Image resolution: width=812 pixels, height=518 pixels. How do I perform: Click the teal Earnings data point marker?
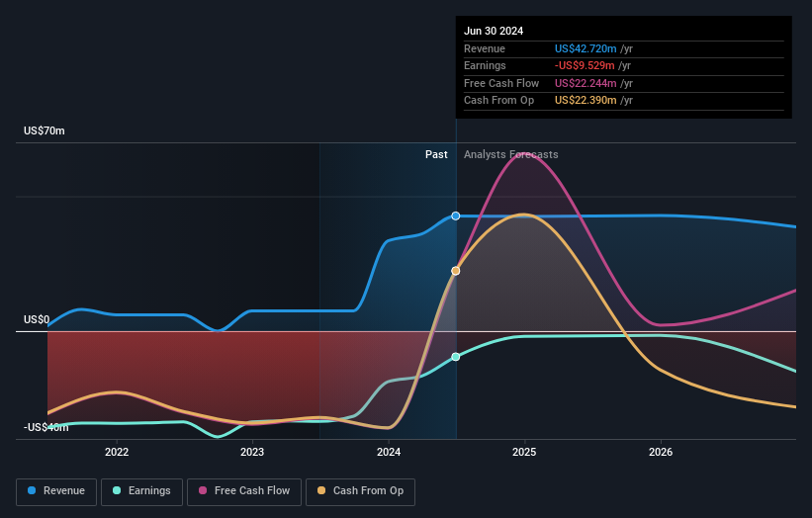coord(455,357)
